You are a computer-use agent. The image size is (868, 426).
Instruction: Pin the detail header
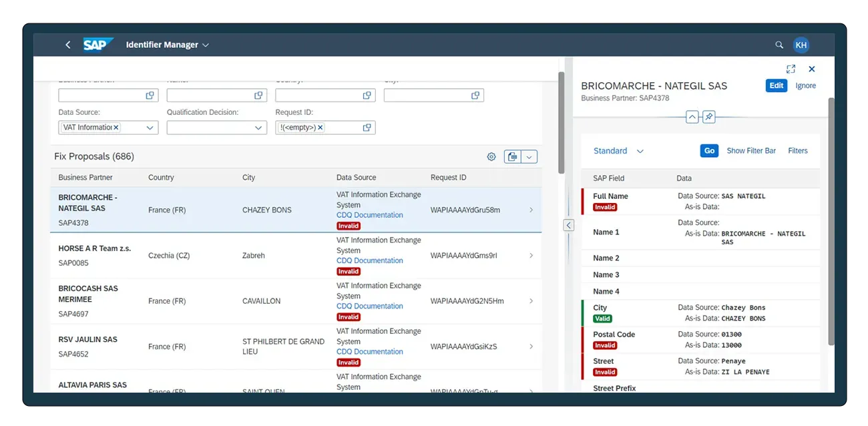pos(709,117)
